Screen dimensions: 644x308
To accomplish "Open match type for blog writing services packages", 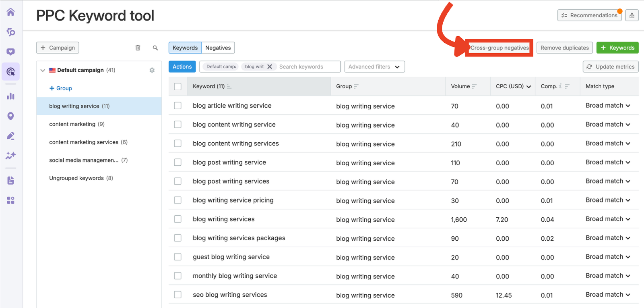I will (x=608, y=238).
